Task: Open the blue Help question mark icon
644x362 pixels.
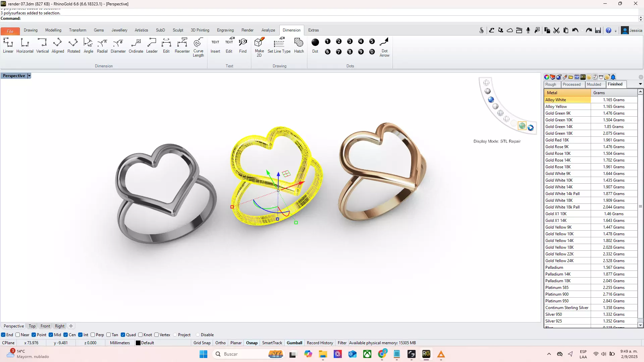Action: click(x=608, y=31)
